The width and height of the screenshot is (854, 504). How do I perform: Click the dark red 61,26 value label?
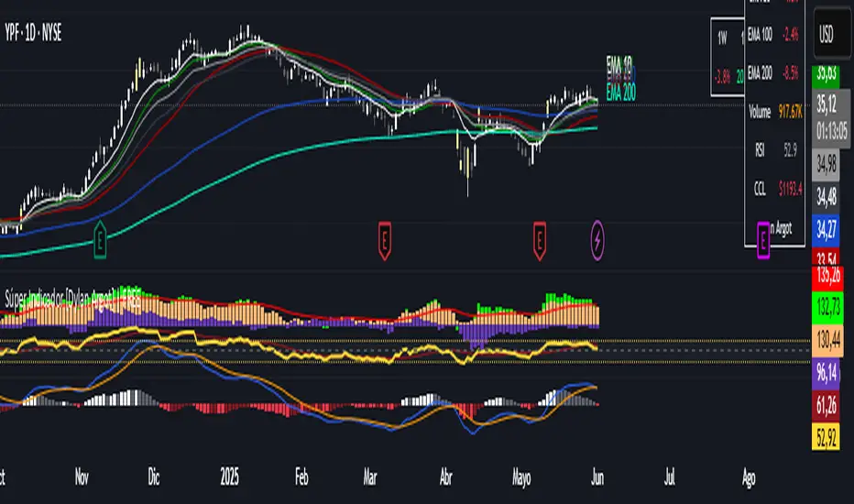pyautogui.click(x=827, y=406)
